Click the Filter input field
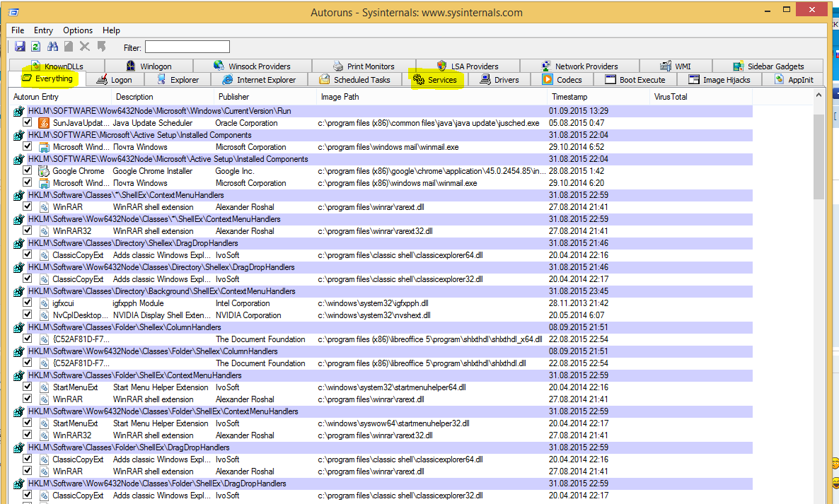The image size is (839, 504). click(187, 47)
